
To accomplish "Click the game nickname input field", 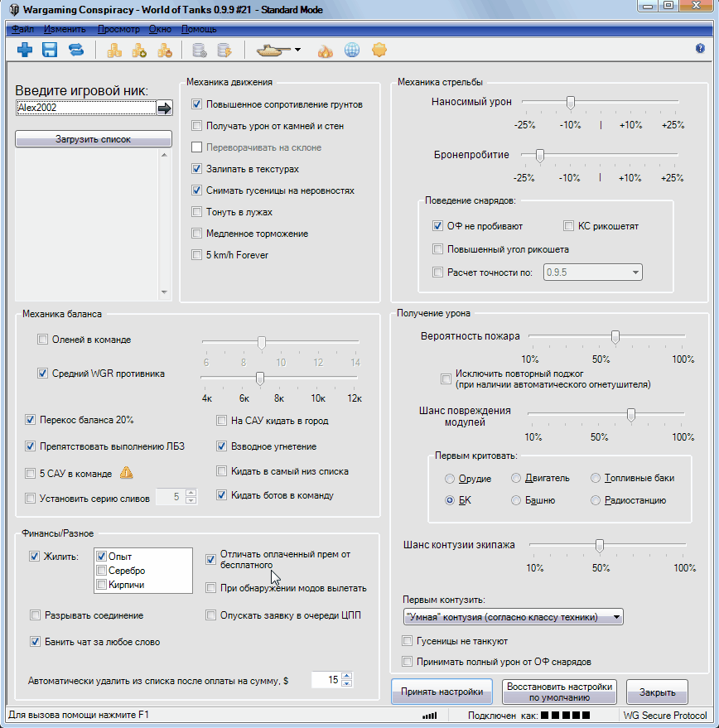I will coord(86,108).
